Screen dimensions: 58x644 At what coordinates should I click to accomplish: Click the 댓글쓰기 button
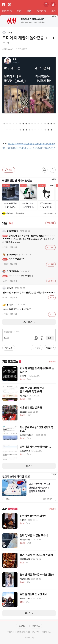[x=51, y=223]
